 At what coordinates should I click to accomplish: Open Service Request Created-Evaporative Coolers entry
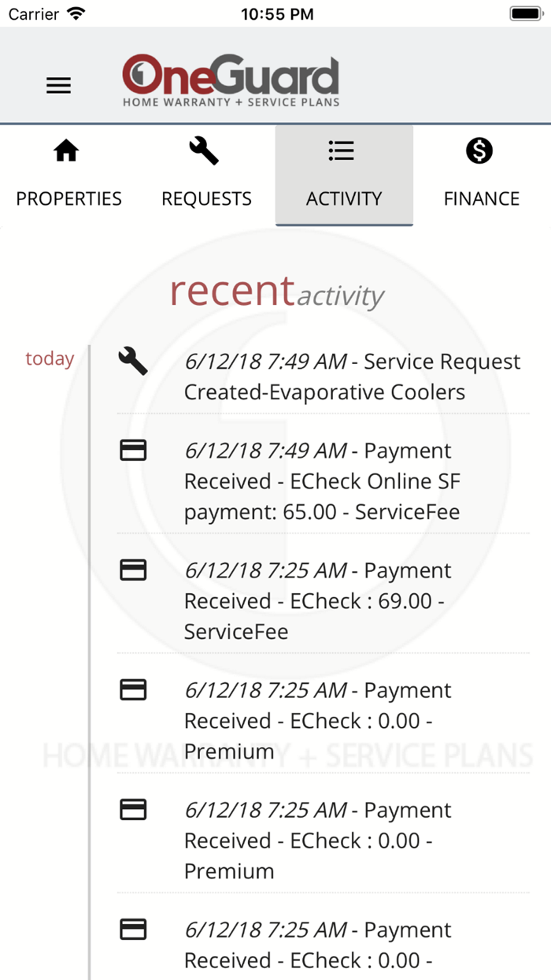pos(352,377)
